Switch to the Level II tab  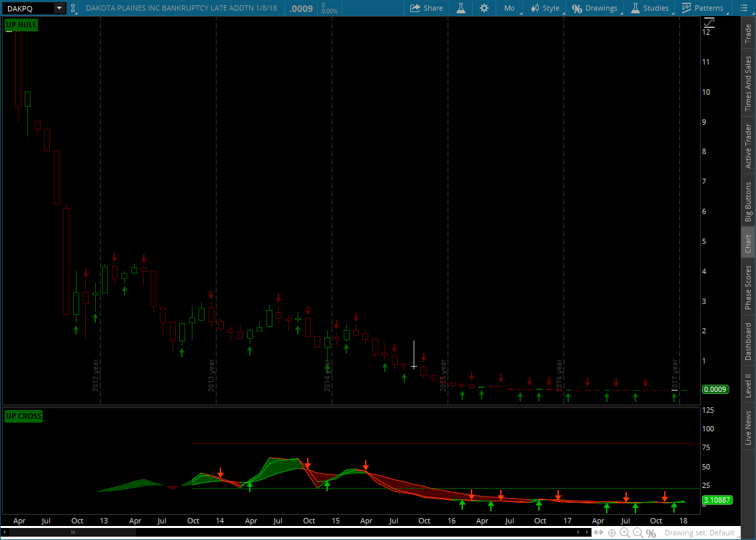point(748,387)
